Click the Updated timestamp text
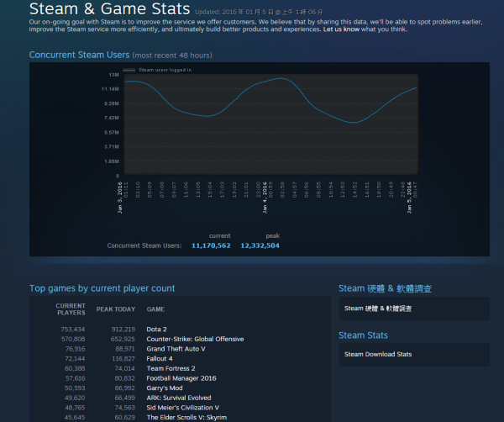The image size is (504, 422). pyautogui.click(x=259, y=13)
